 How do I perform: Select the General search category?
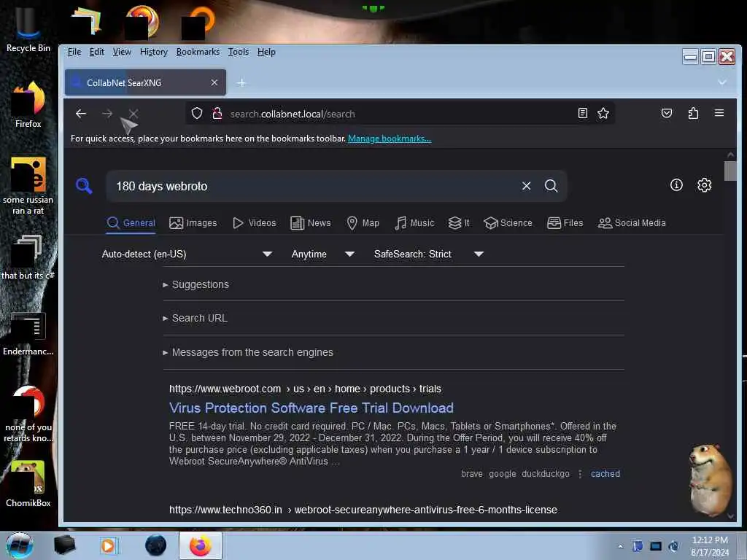point(131,223)
